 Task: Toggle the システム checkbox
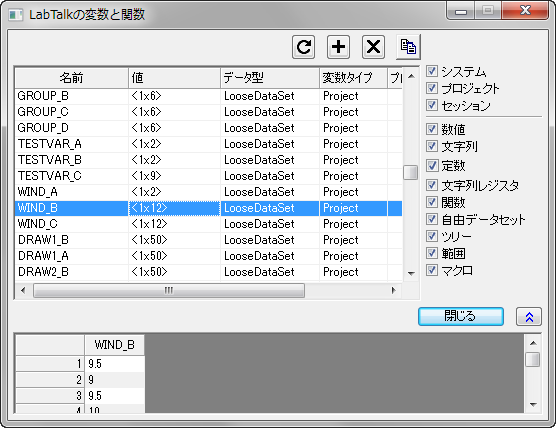coord(432,71)
